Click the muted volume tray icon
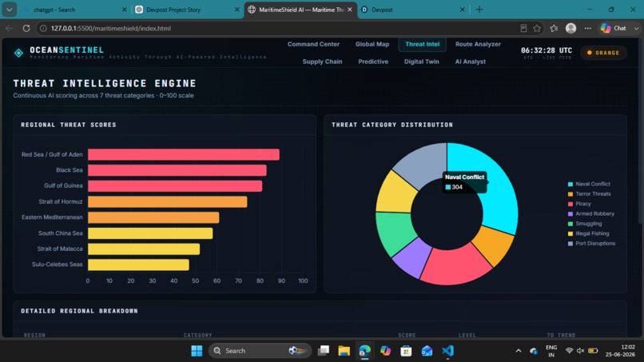 click(580, 351)
